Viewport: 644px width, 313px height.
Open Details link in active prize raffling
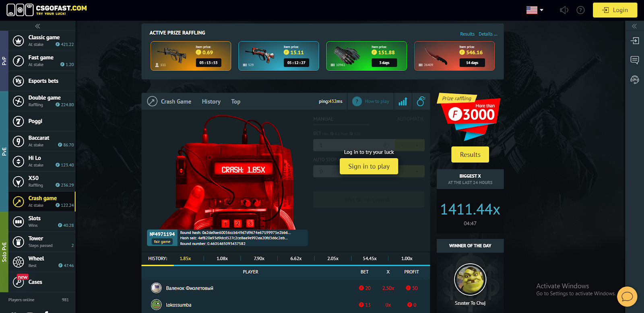(488, 34)
